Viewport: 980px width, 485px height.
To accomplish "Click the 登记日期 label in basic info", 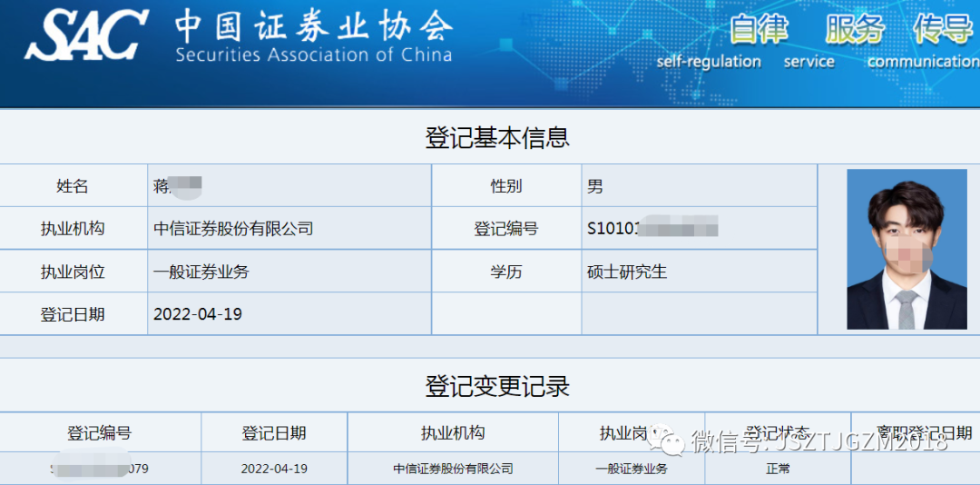I will click(x=73, y=314).
